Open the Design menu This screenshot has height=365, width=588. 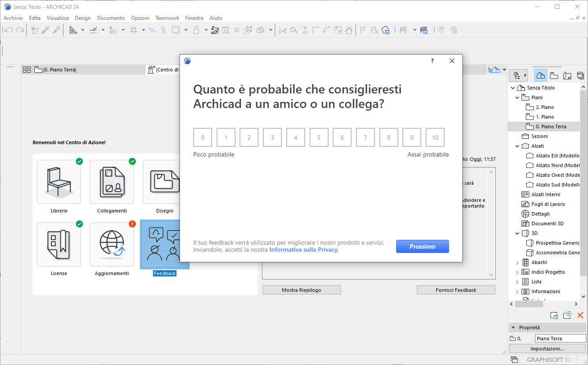point(83,18)
